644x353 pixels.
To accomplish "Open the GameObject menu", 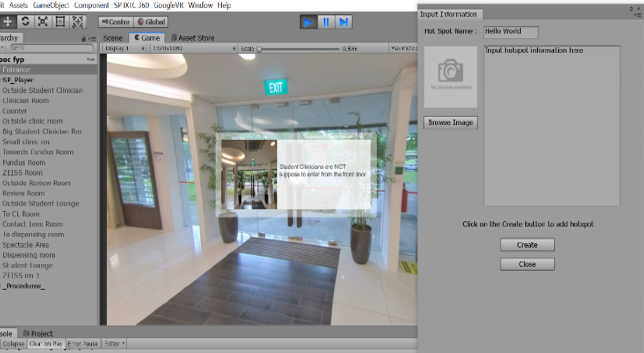I will (51, 5).
